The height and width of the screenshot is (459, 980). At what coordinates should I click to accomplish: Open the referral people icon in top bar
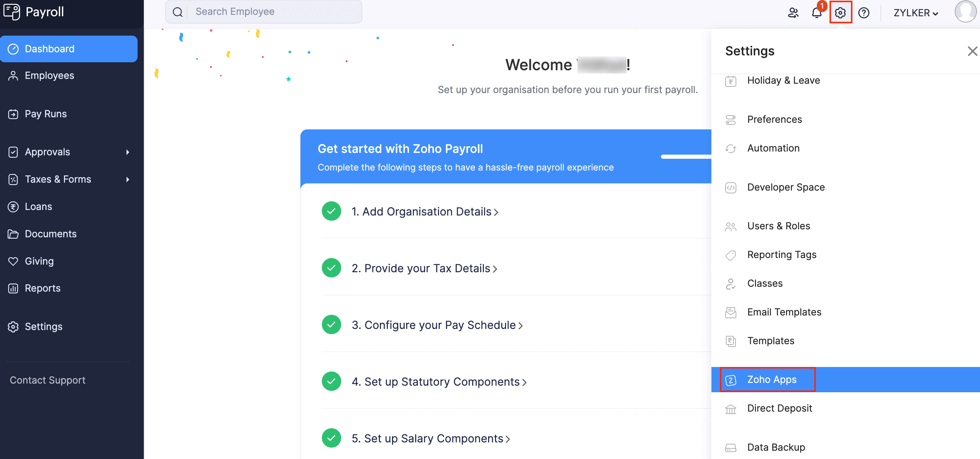[793, 12]
